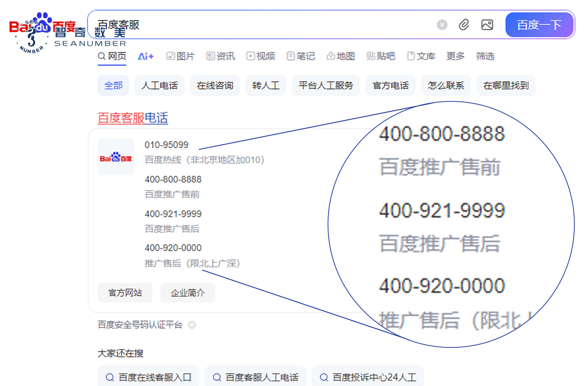This screenshot has width=588, height=386.
Task: Click the Baidu logo thumbnail in result card
Action: [116, 157]
